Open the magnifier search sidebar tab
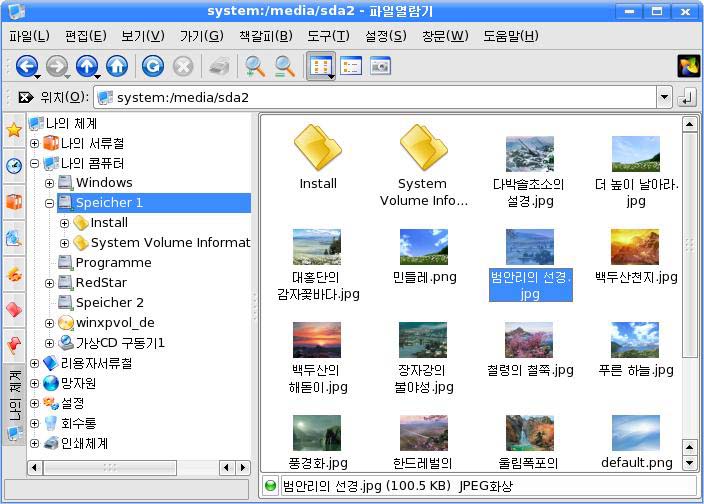The height and width of the screenshot is (504, 704). [14, 238]
